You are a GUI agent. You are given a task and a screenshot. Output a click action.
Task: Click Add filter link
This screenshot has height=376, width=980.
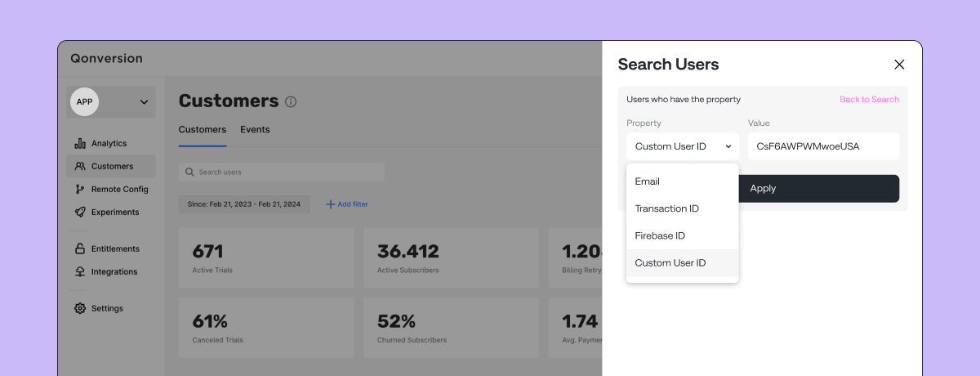click(347, 204)
